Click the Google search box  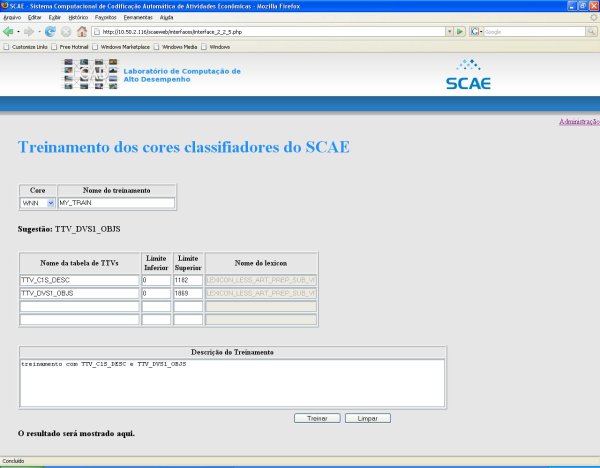coord(535,32)
